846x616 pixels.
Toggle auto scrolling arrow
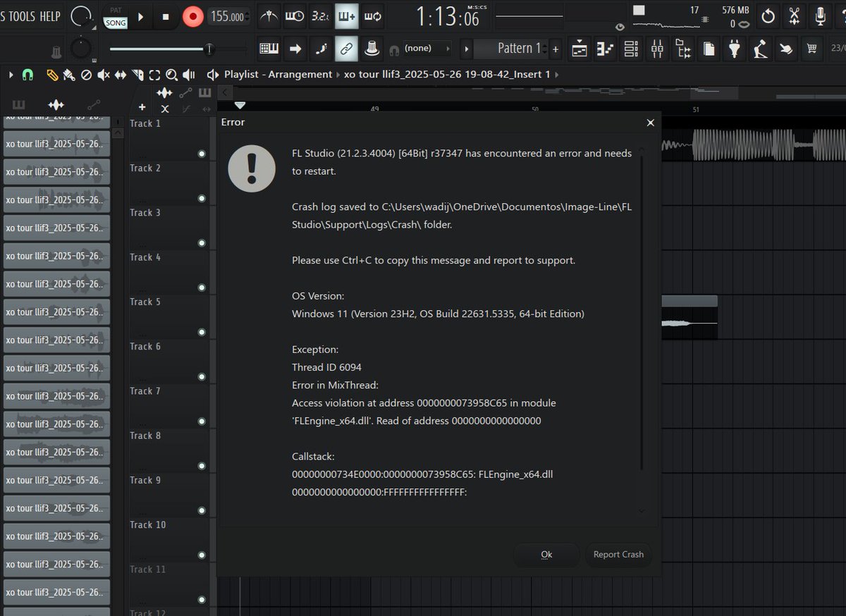(x=295, y=49)
